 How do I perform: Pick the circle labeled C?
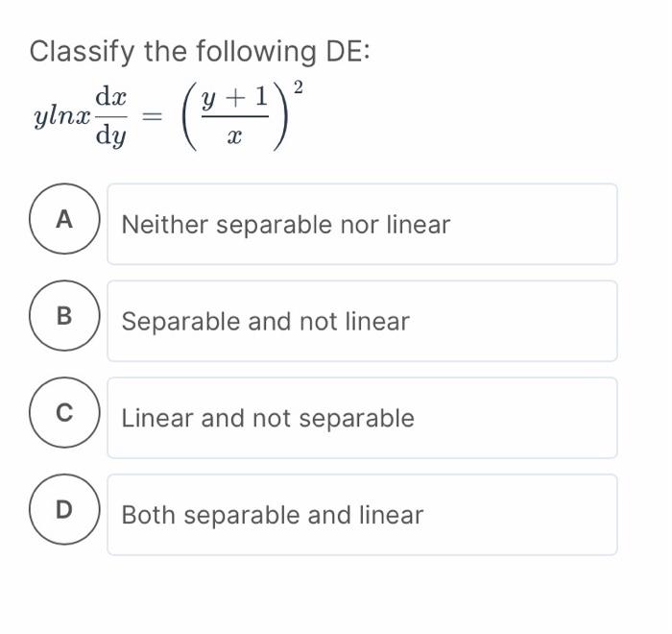click(64, 413)
